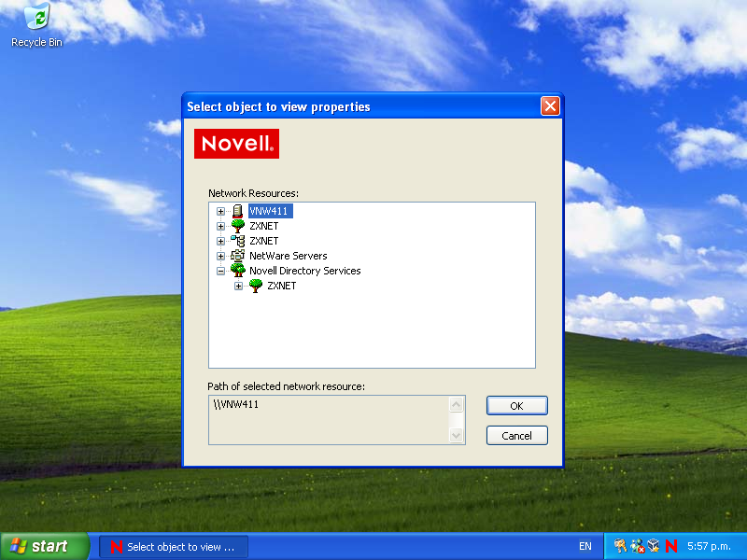Click the Novell Directory Services tree icon

pyautogui.click(x=237, y=271)
